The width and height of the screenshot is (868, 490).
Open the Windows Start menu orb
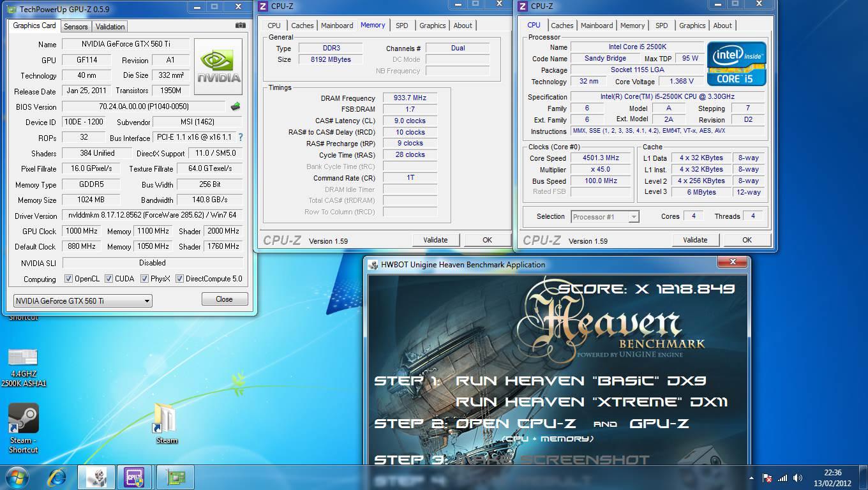18,477
